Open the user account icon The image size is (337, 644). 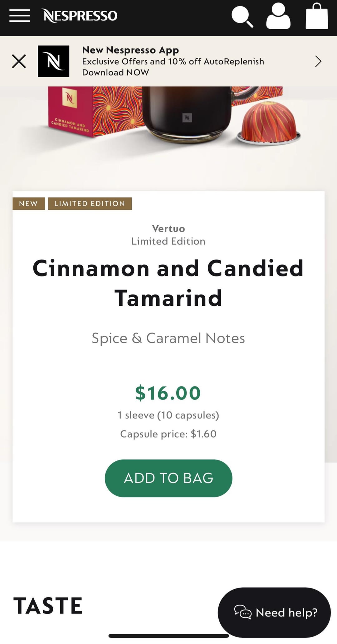tap(278, 16)
